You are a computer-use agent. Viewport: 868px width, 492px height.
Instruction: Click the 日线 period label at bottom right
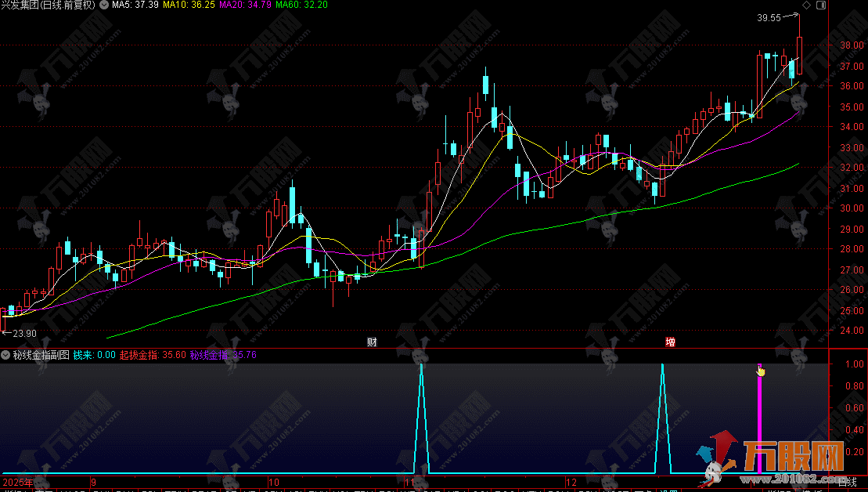click(x=848, y=480)
